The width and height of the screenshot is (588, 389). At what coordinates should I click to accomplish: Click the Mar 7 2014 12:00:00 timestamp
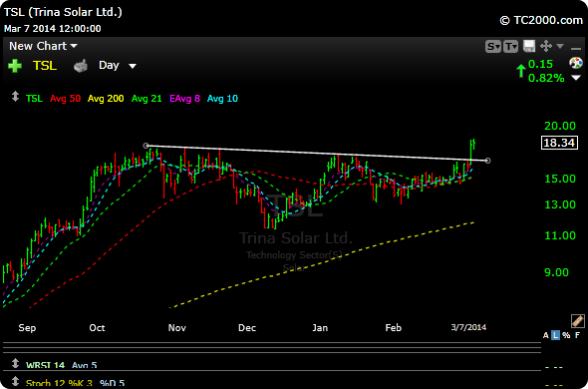pos(53,29)
